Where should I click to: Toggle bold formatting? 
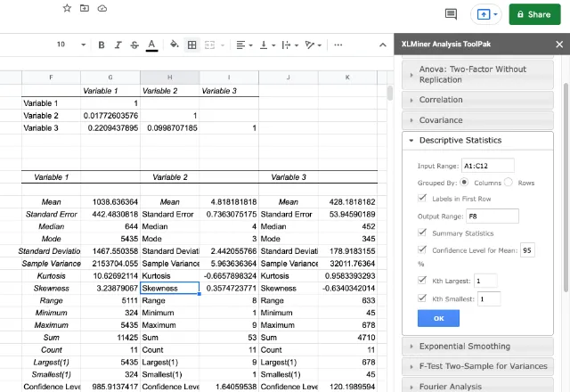[x=102, y=45]
